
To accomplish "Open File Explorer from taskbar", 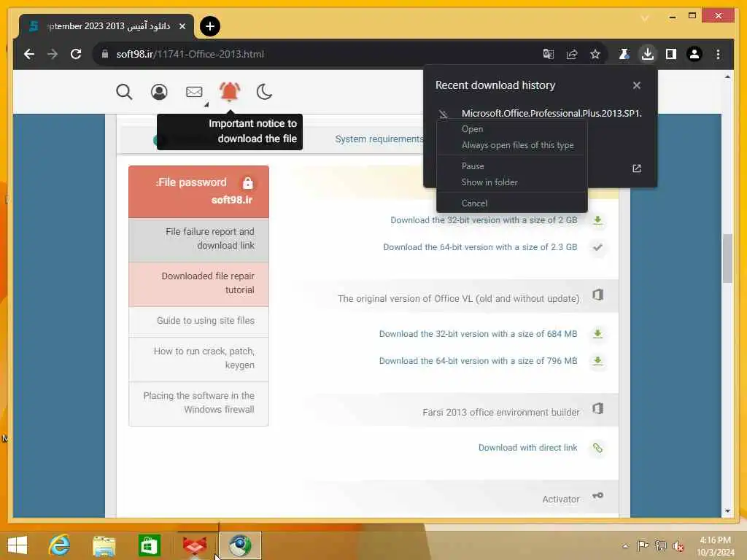I will click(104, 545).
